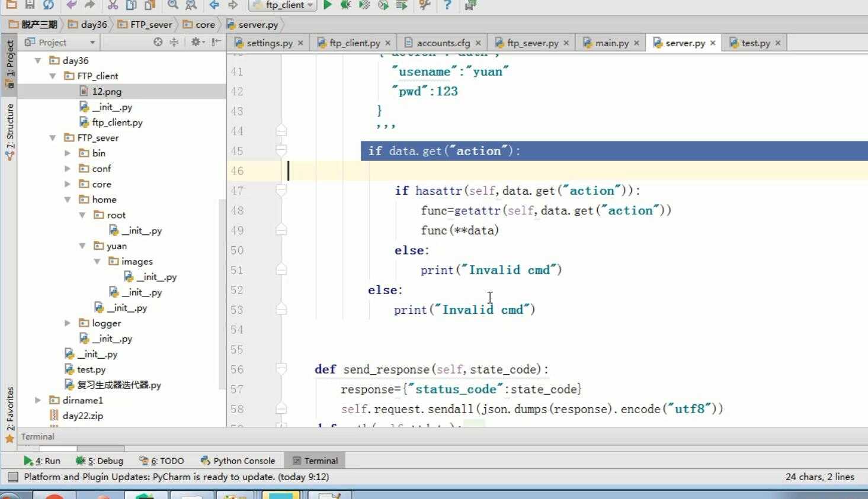Open Project panel gear settings
868x499 pixels.
[196, 42]
